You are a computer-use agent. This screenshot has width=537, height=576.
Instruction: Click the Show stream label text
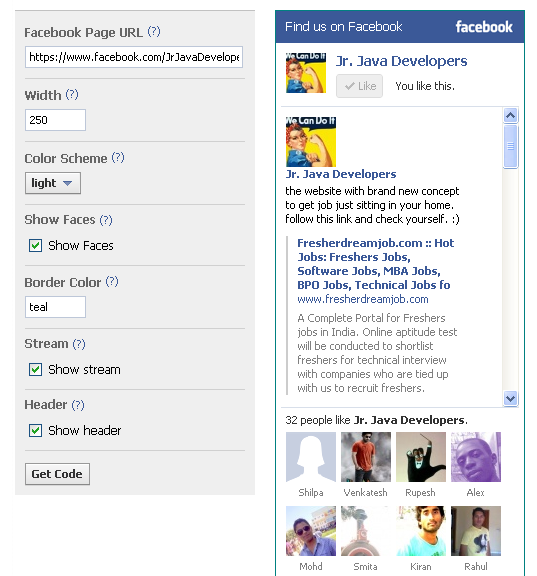point(84,370)
